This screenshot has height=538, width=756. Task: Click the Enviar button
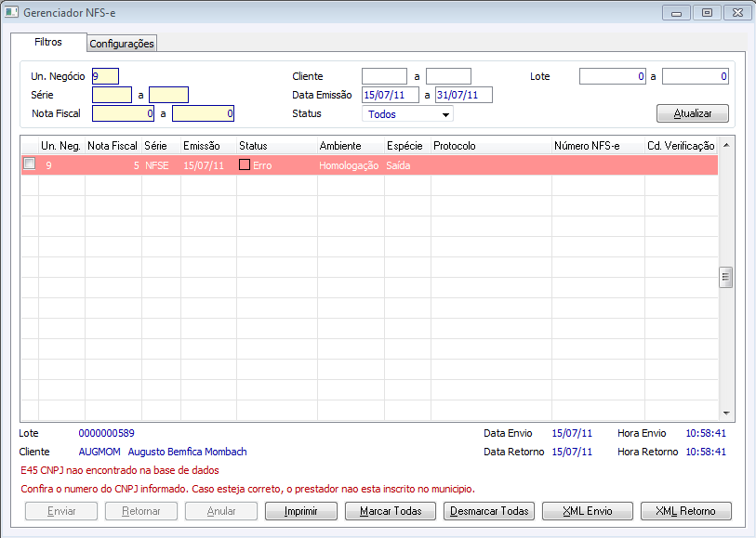coord(61,511)
